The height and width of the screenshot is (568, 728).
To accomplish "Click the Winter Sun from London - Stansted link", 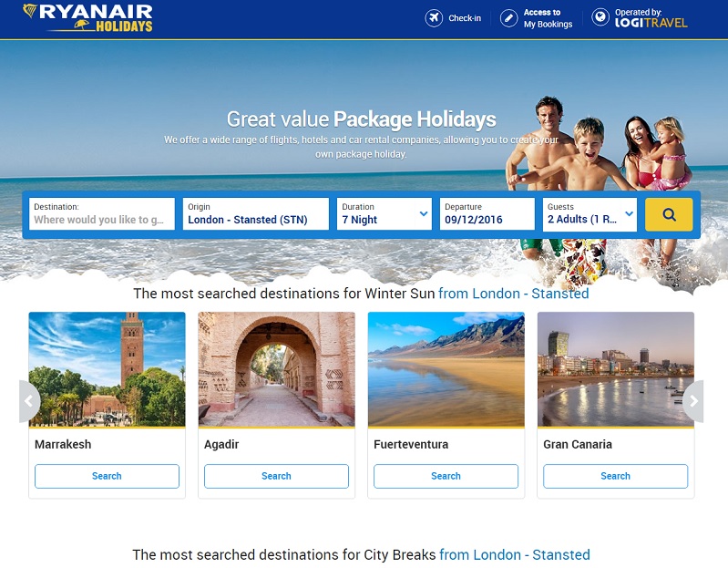I will tap(513, 294).
